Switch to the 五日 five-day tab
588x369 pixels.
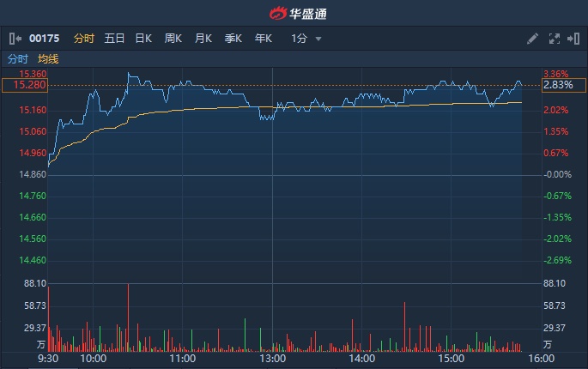pyautogui.click(x=114, y=39)
